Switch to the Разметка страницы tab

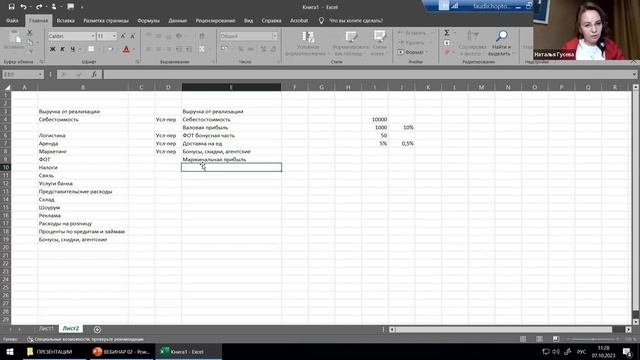(x=106, y=20)
